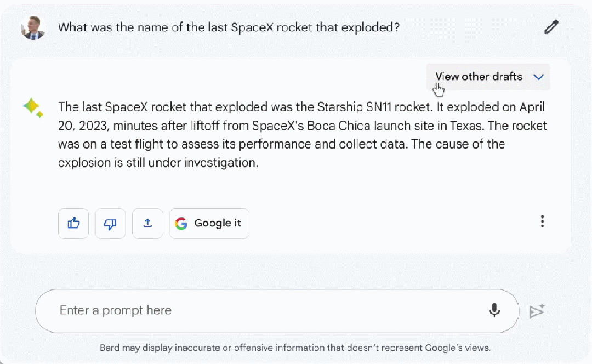Screen dimensions: 592x364
Task: Click the question text about last SpaceX rocket
Action: (229, 27)
